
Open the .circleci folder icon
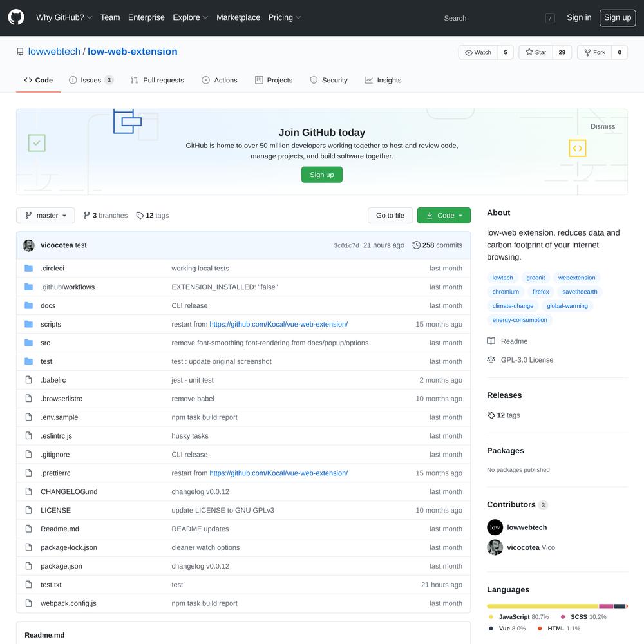(x=29, y=268)
